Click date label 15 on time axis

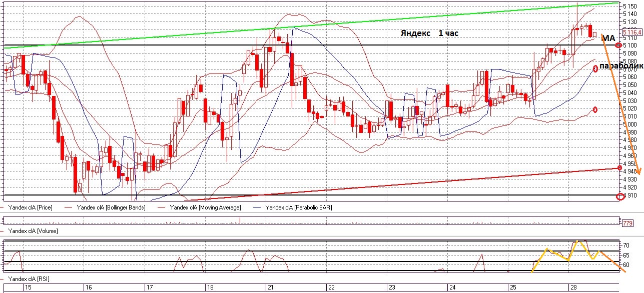(28, 287)
